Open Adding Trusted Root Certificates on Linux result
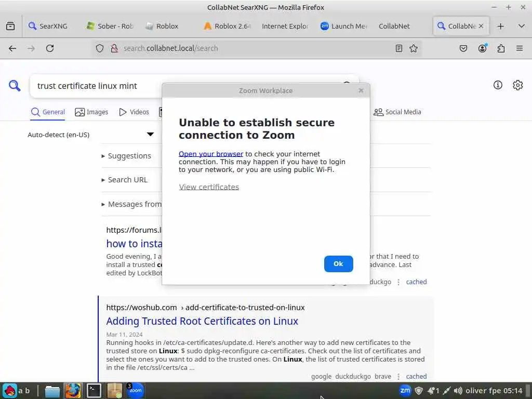The width and height of the screenshot is (532, 399). 202,321
